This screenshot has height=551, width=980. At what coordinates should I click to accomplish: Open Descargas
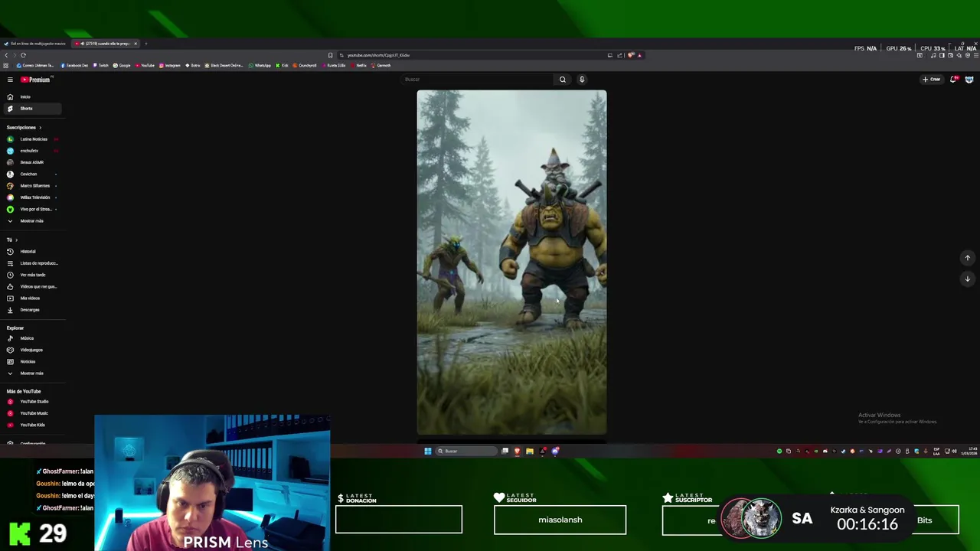(31, 310)
